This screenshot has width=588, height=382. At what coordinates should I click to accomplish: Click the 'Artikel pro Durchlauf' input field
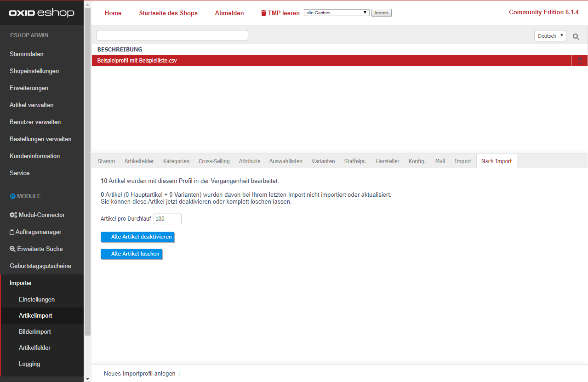click(167, 219)
